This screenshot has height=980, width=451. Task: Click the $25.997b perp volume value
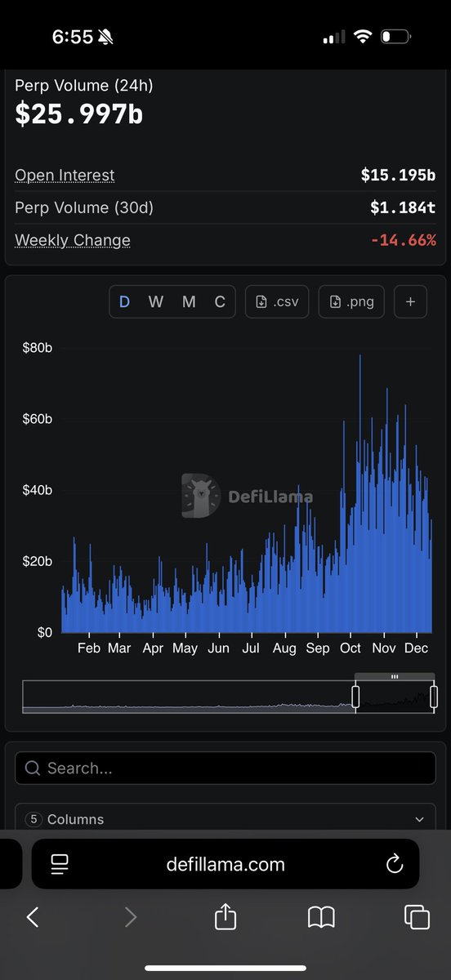[78, 114]
